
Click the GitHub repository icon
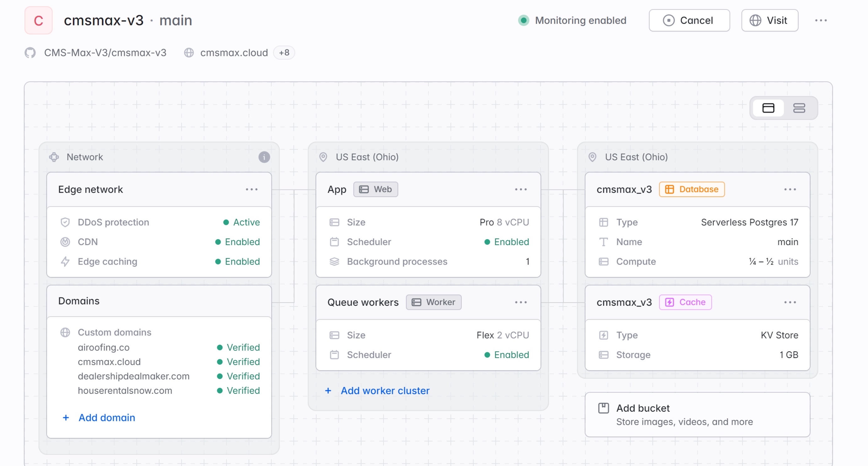30,53
